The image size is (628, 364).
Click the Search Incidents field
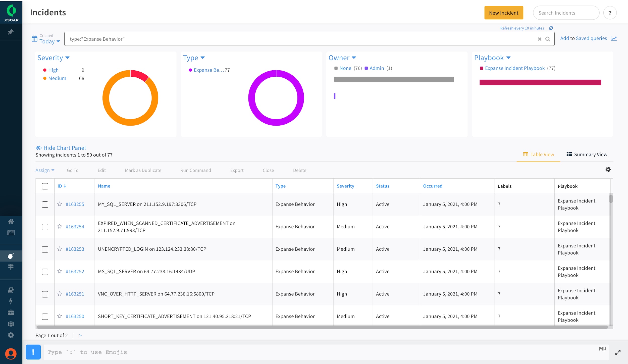(566, 13)
